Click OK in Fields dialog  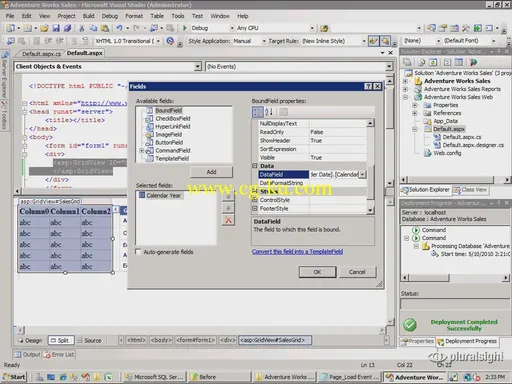pos(317,272)
